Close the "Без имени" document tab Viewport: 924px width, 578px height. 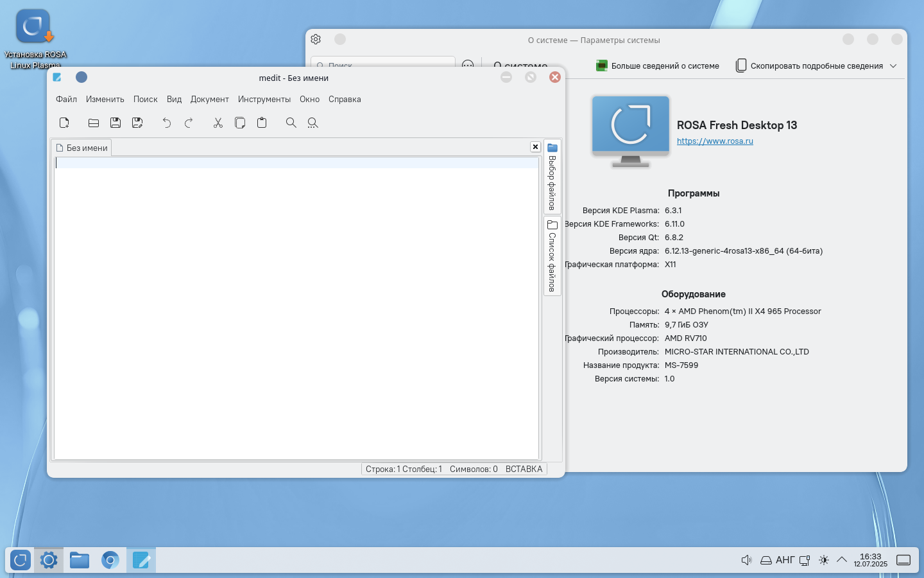click(x=535, y=147)
